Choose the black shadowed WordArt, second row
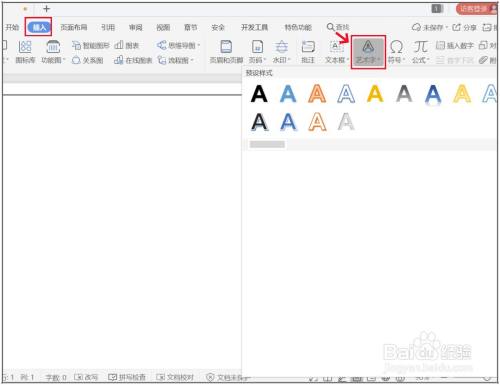500x385 pixels. pos(259,122)
